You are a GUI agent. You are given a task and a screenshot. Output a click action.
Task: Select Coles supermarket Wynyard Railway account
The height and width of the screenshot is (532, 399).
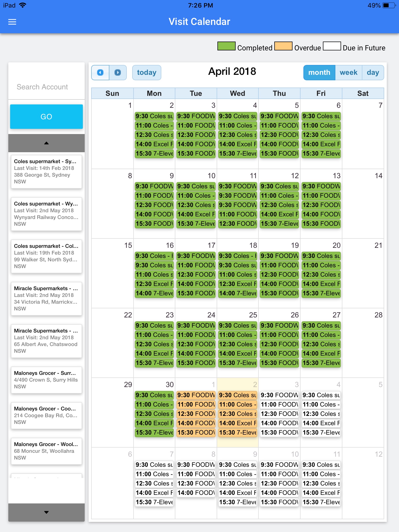46,214
